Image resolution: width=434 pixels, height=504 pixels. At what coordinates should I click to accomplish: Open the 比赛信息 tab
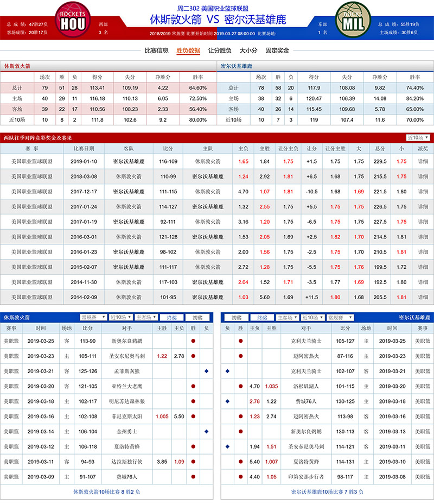(x=156, y=51)
